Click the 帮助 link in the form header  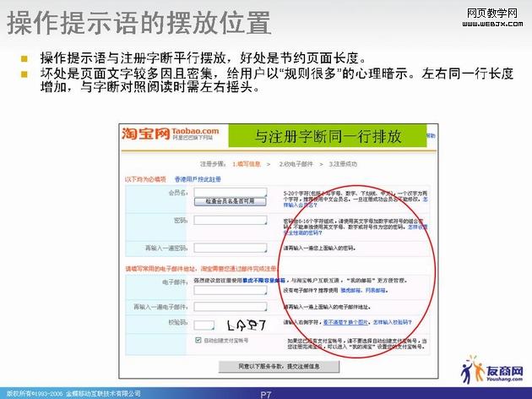(x=431, y=135)
